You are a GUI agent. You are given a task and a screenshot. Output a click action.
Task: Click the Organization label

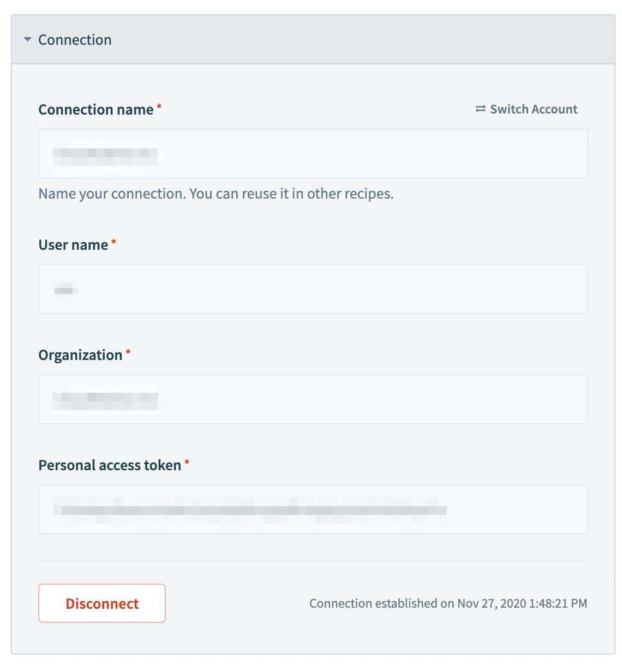point(80,355)
